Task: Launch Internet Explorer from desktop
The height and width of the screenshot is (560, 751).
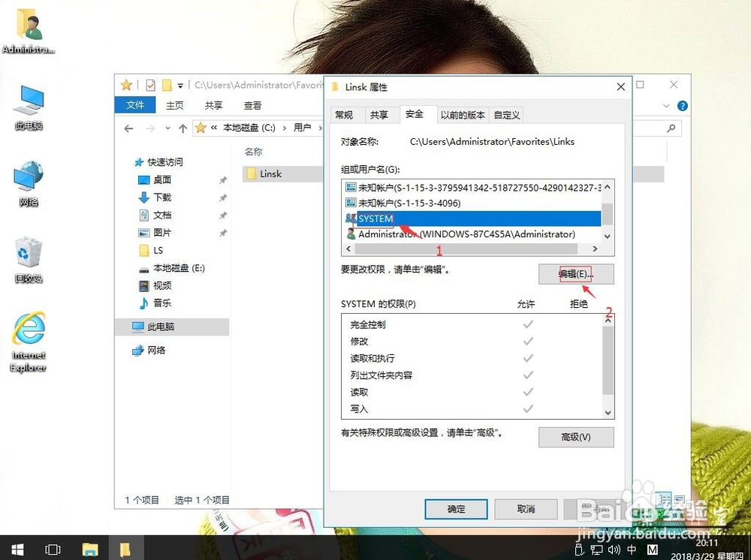Action: [29, 342]
